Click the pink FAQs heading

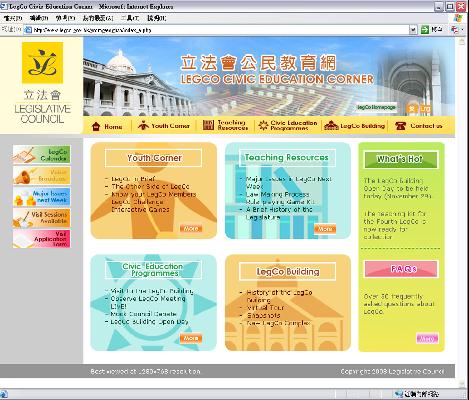coord(401,269)
